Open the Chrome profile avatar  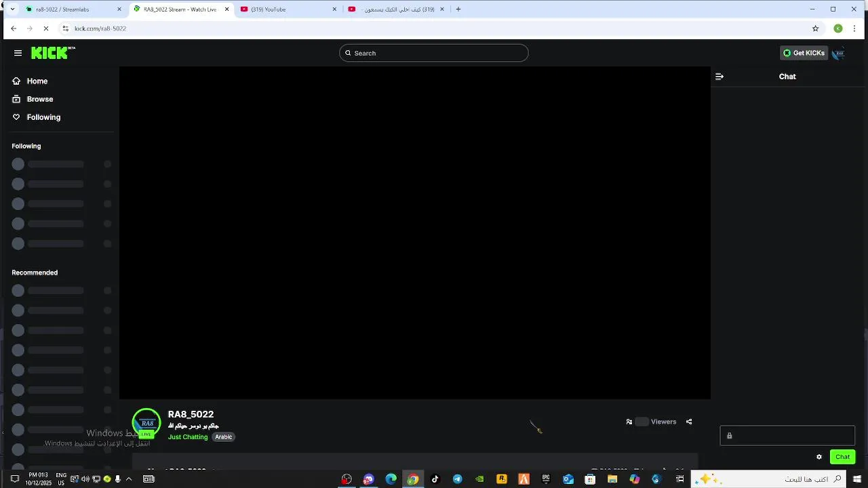click(x=838, y=28)
